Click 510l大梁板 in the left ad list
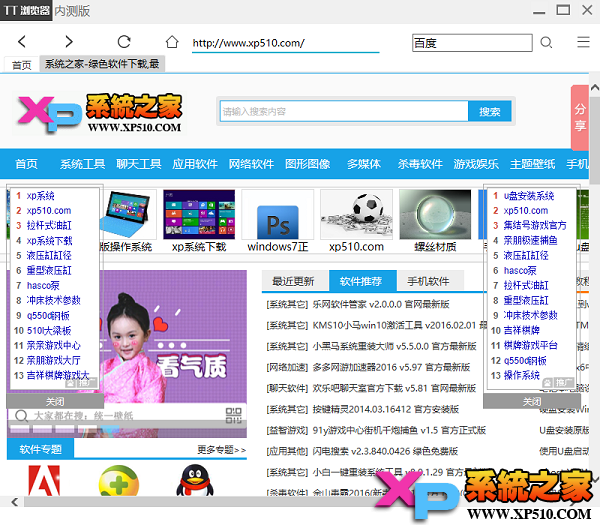Image resolution: width=600 pixels, height=525 pixels. click(49, 331)
